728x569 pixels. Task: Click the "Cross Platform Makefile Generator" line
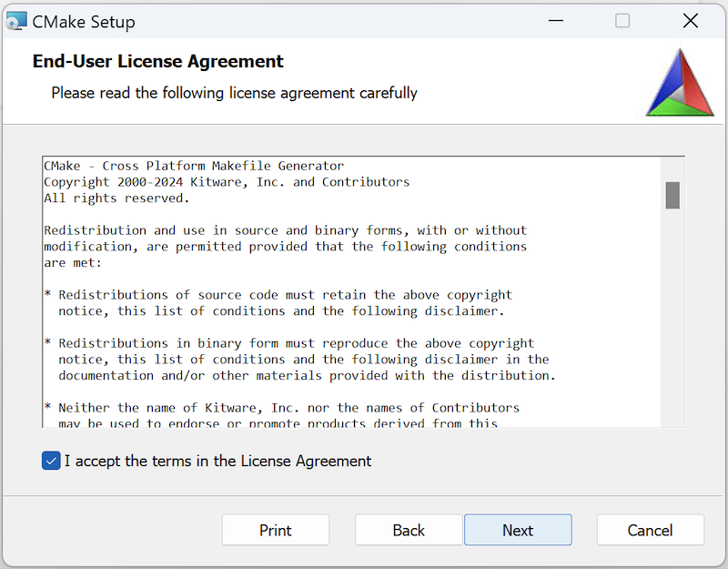pyautogui.click(x=194, y=166)
